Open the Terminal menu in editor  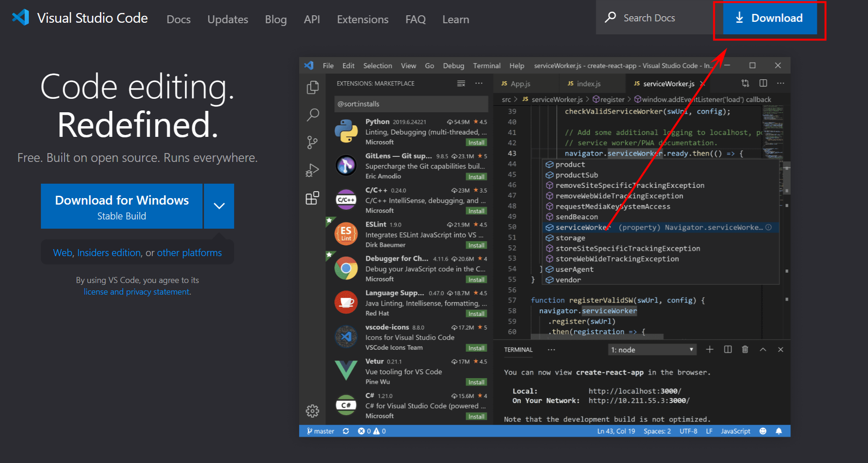(487, 66)
